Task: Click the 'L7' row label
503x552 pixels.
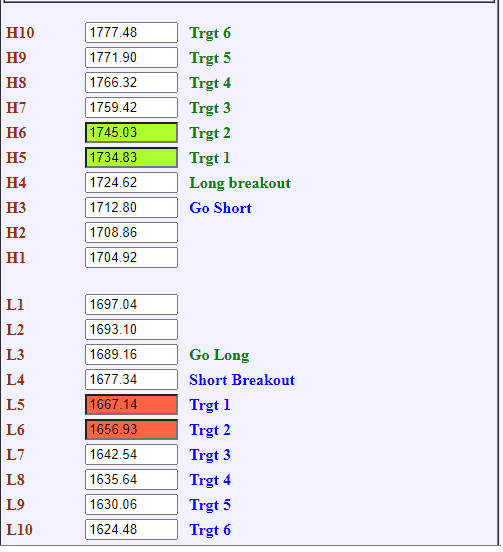Action: click(15, 455)
